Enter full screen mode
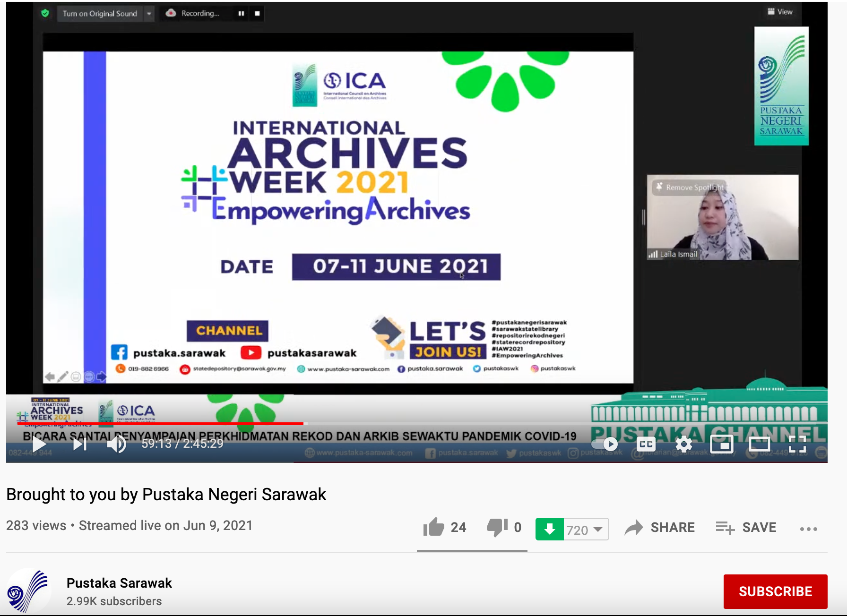 (797, 444)
